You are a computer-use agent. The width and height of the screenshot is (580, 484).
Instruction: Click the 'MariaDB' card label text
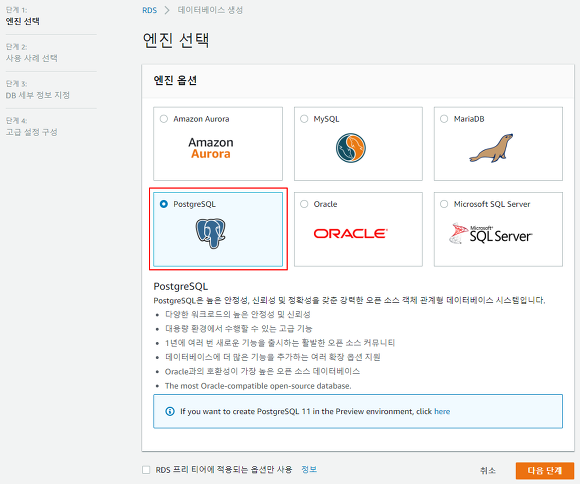point(469,119)
